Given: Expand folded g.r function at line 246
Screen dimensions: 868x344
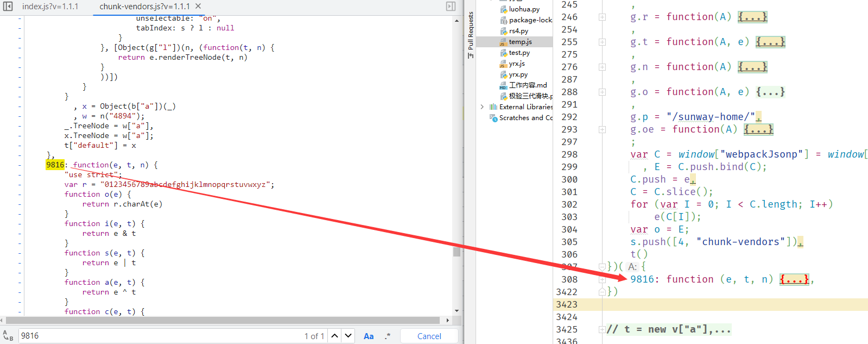Looking at the screenshot, I should (x=752, y=17).
